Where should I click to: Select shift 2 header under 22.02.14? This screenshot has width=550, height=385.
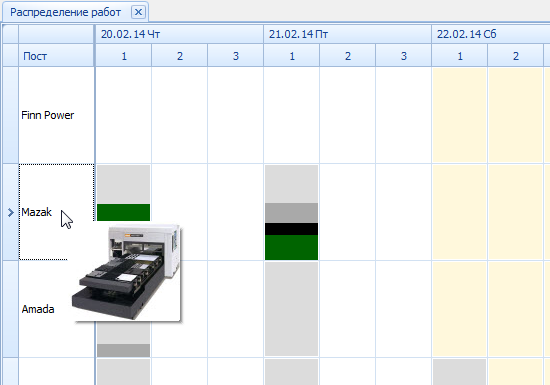(x=516, y=56)
